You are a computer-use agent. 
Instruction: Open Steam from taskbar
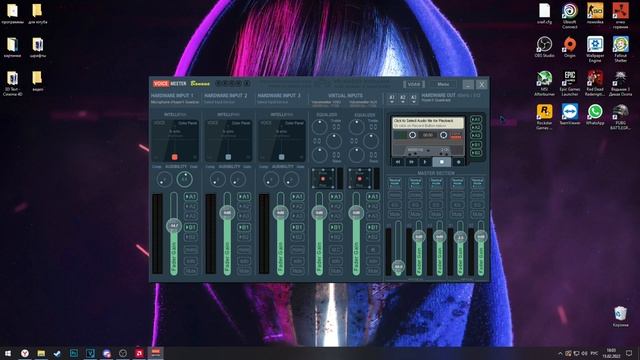pyautogui.click(x=58, y=353)
